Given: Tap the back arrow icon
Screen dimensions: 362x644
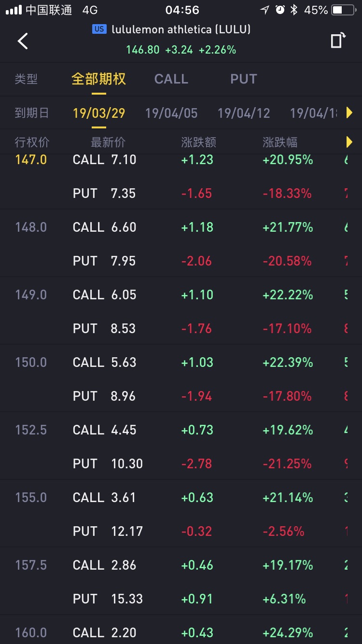Looking at the screenshot, I should tap(23, 41).
